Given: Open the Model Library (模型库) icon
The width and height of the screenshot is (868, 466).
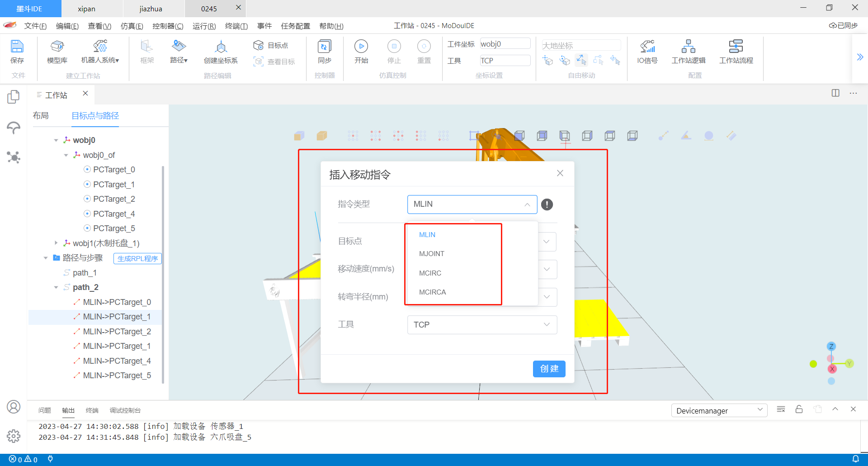Looking at the screenshot, I should [x=57, y=47].
